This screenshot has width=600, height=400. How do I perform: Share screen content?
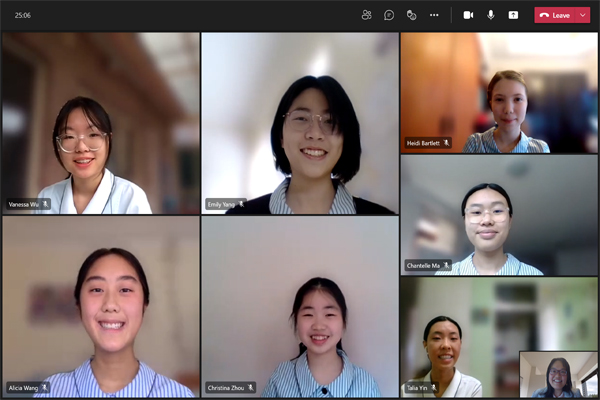514,15
